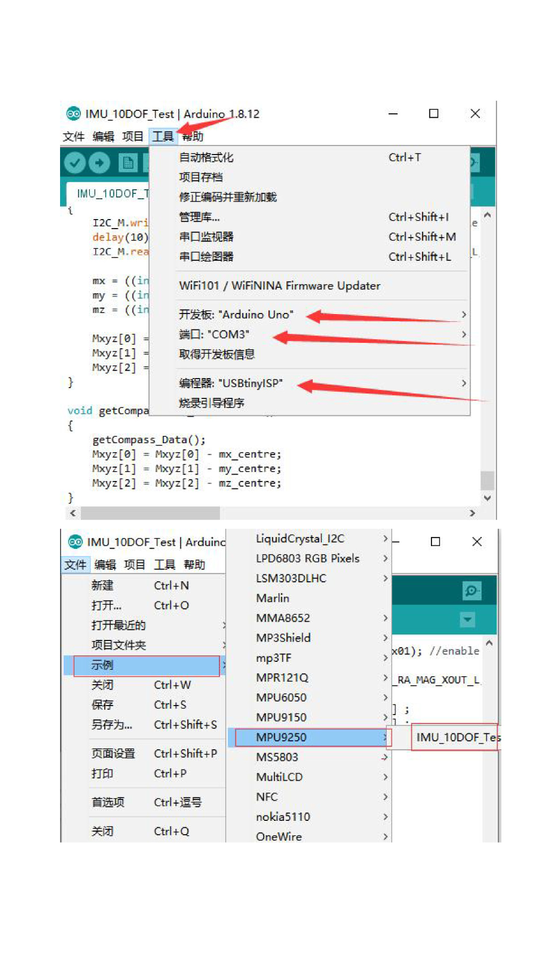560x954 pixels.
Task: Click the top window's horizontal scrollbar thumb
Action: tap(150, 513)
